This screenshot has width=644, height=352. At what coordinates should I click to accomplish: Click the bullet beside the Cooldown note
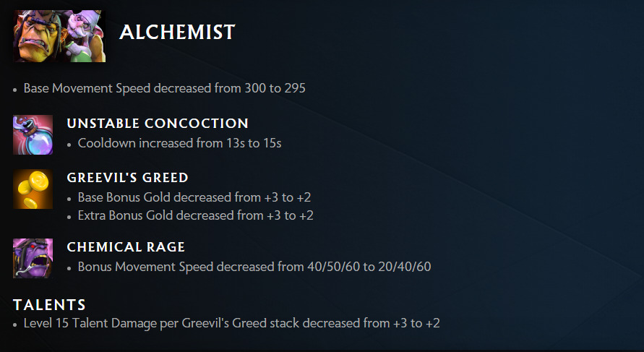(x=69, y=145)
